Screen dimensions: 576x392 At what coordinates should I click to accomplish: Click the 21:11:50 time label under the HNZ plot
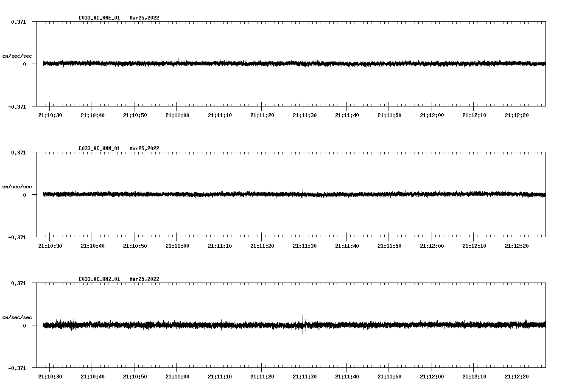(389, 376)
